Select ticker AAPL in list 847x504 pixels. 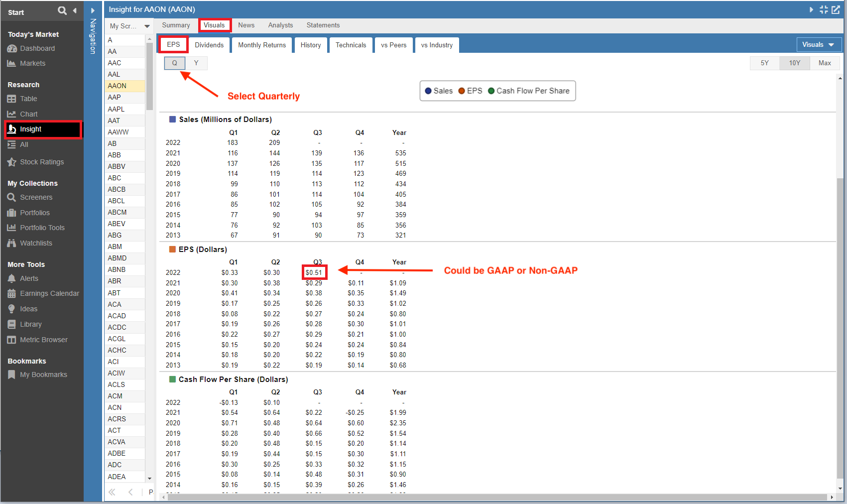(125, 109)
